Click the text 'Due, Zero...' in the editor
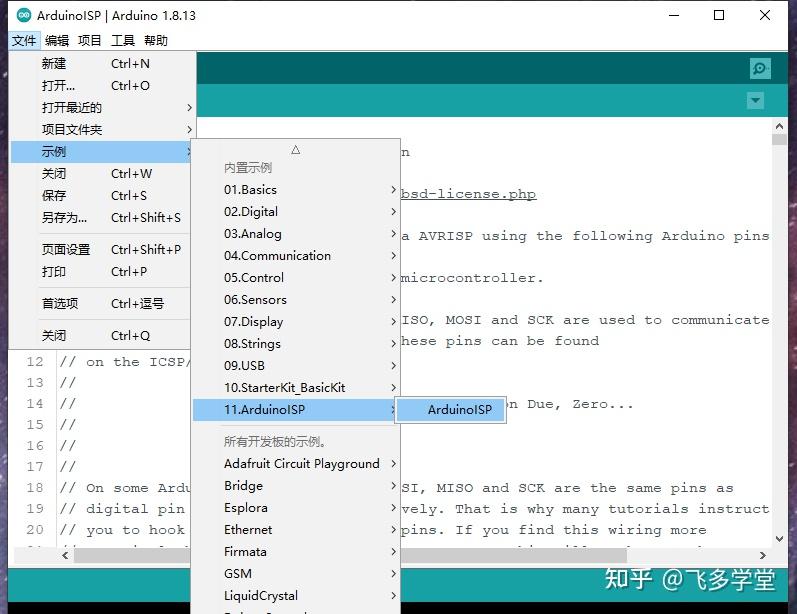This screenshot has width=797, height=614. click(580, 404)
